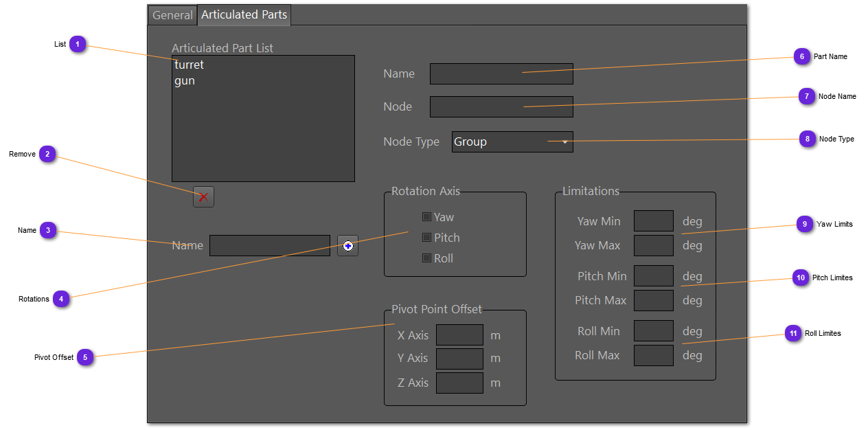Switch to the General tab
Screen dimensions: 868x430
tap(172, 15)
